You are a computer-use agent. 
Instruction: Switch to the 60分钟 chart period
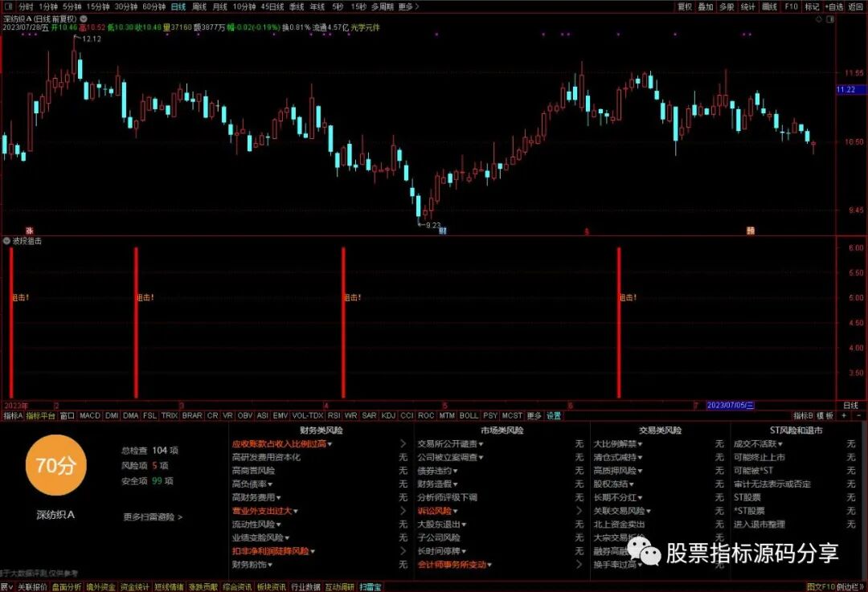[154, 6]
